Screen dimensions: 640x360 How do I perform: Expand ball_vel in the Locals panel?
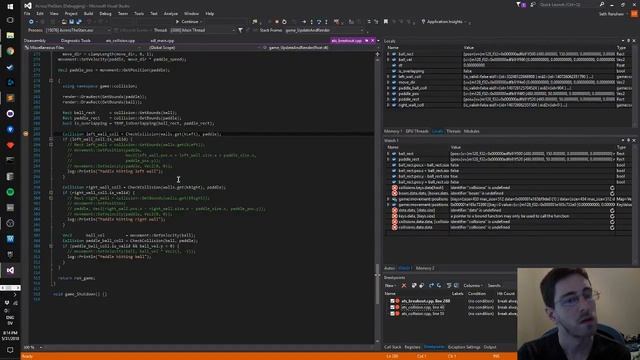[388, 60]
